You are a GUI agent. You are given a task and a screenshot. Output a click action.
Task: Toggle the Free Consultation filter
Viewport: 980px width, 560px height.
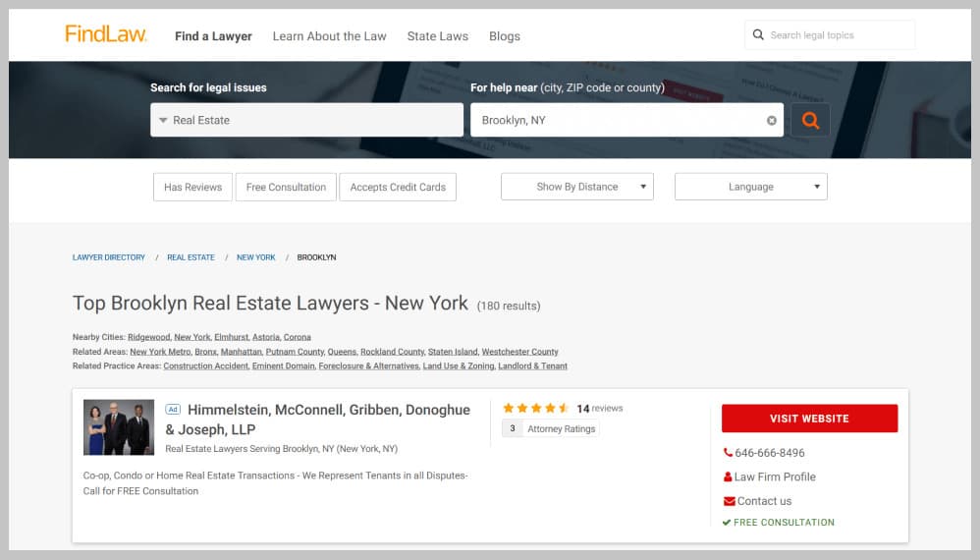tap(287, 187)
